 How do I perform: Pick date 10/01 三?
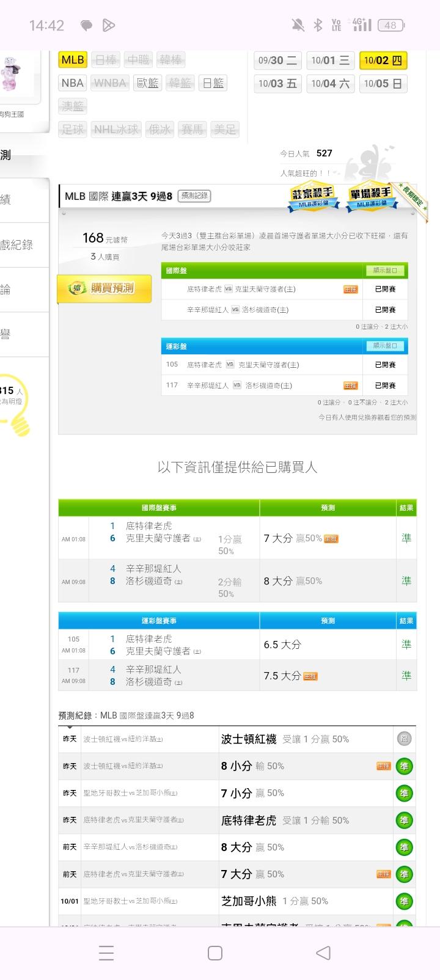tap(330, 60)
